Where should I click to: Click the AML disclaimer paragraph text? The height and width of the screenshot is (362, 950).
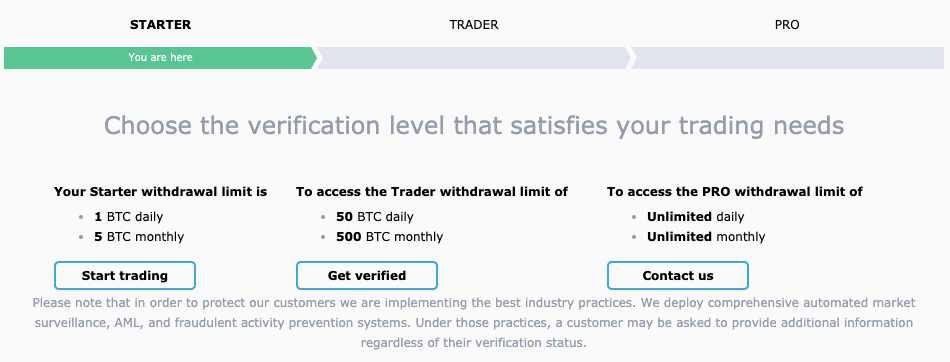coord(474,323)
